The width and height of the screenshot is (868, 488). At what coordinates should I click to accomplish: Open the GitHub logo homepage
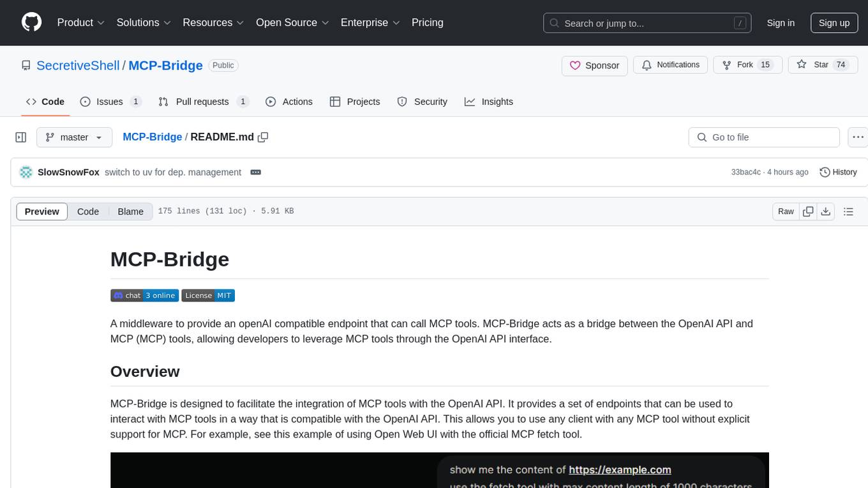click(x=31, y=22)
